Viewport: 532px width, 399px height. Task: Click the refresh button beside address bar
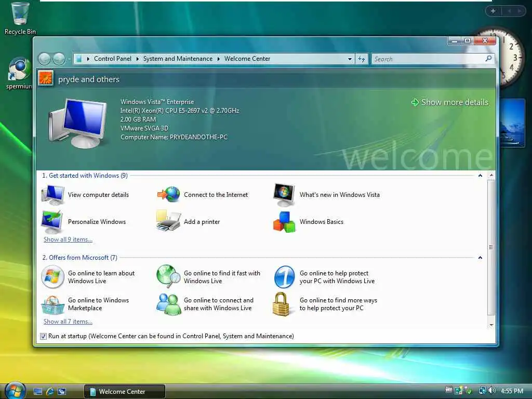coord(362,59)
